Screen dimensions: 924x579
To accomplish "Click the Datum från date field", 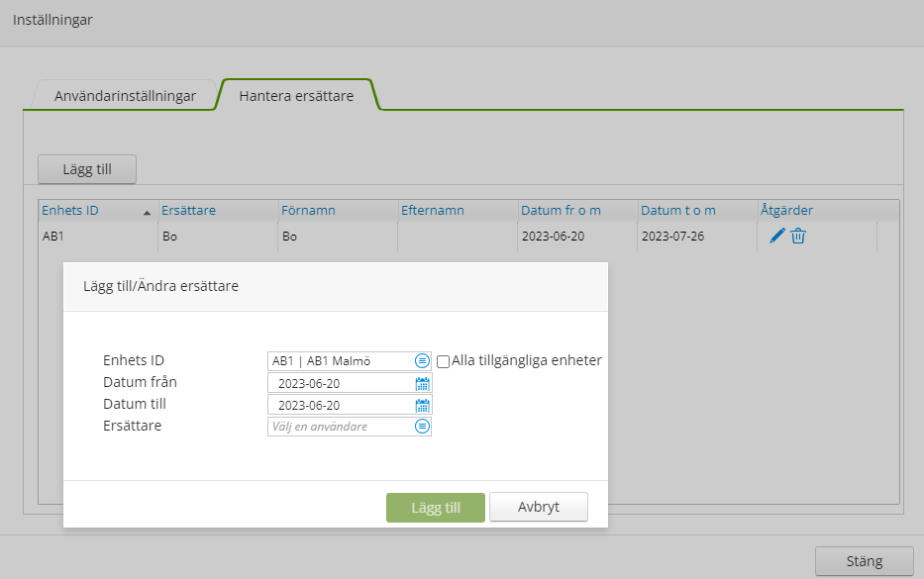I will (341, 383).
